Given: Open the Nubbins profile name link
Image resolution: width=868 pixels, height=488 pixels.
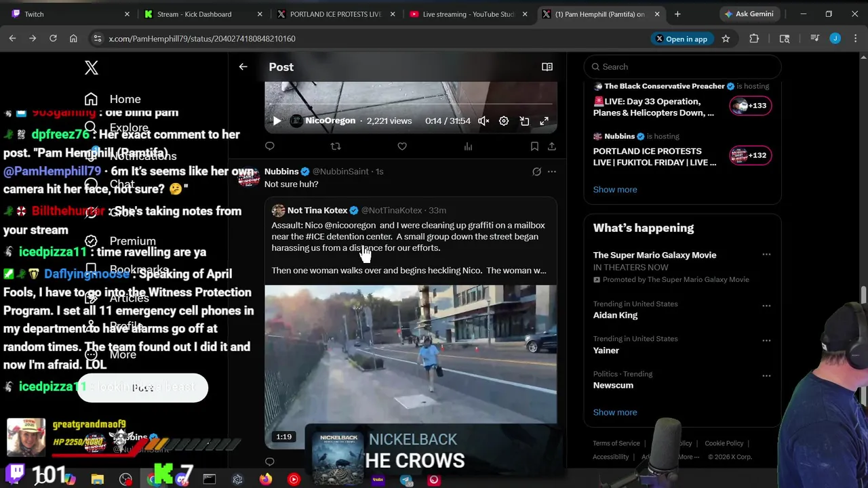Looking at the screenshot, I should pos(281,171).
